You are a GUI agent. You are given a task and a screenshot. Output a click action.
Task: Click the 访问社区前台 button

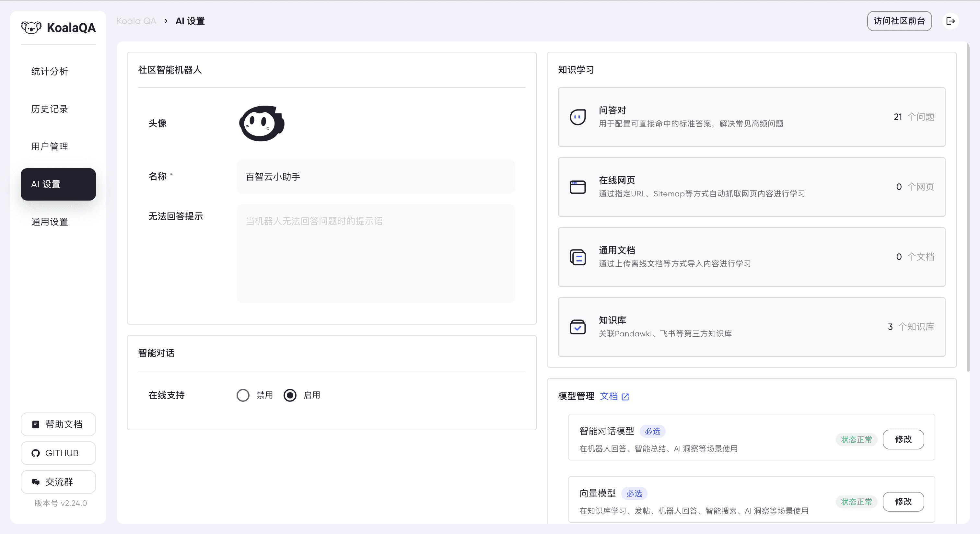tap(899, 21)
